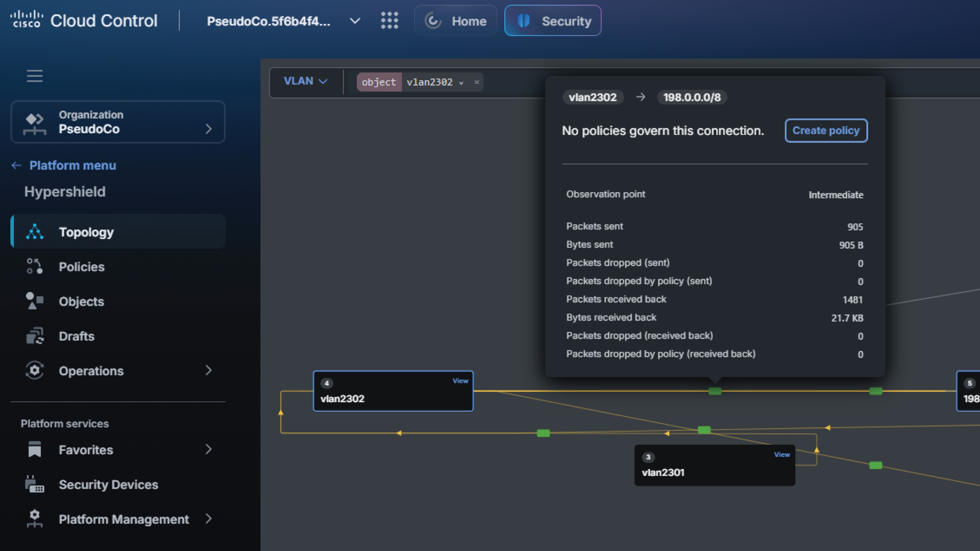This screenshot has width=980, height=551.
Task: Click the Objects sidebar icon
Action: pos(35,301)
